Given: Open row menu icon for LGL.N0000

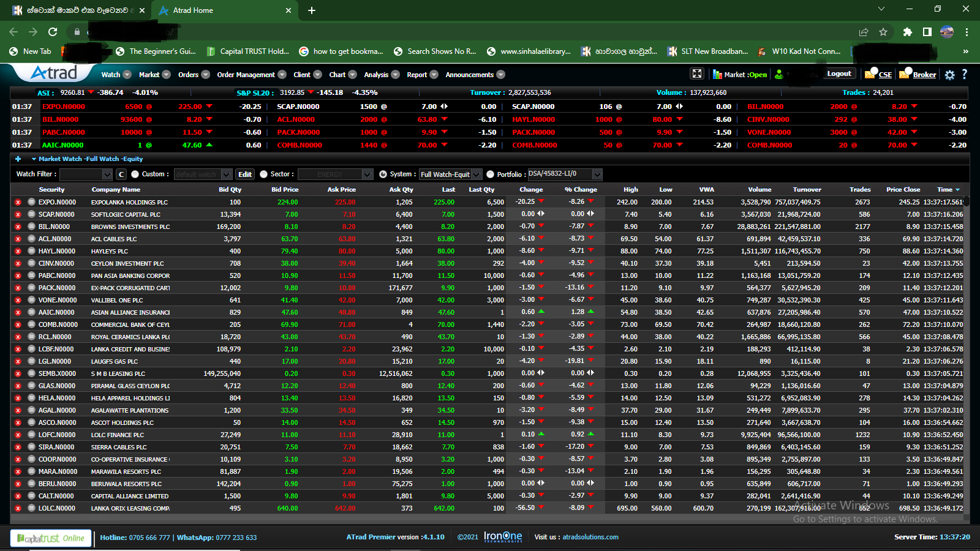Looking at the screenshot, I should [x=31, y=361].
